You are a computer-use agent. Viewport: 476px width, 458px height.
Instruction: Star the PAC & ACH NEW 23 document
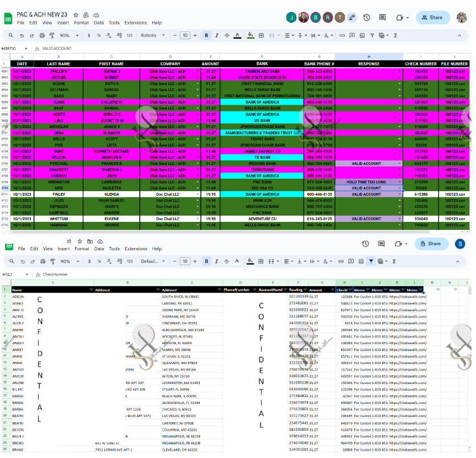point(76,15)
